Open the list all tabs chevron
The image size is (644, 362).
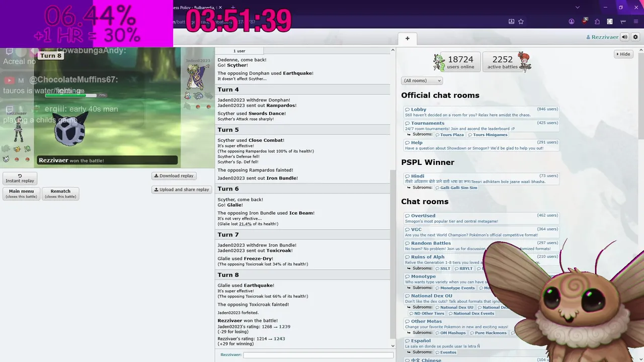[577, 7]
